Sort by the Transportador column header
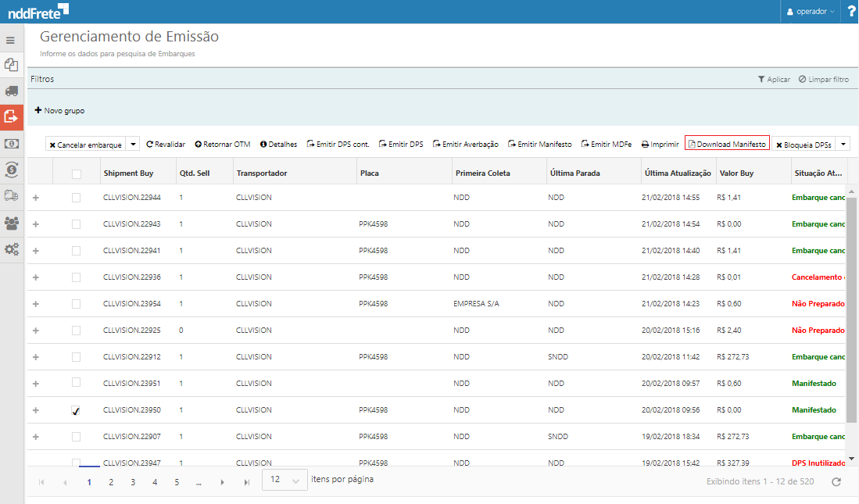 pos(262,173)
